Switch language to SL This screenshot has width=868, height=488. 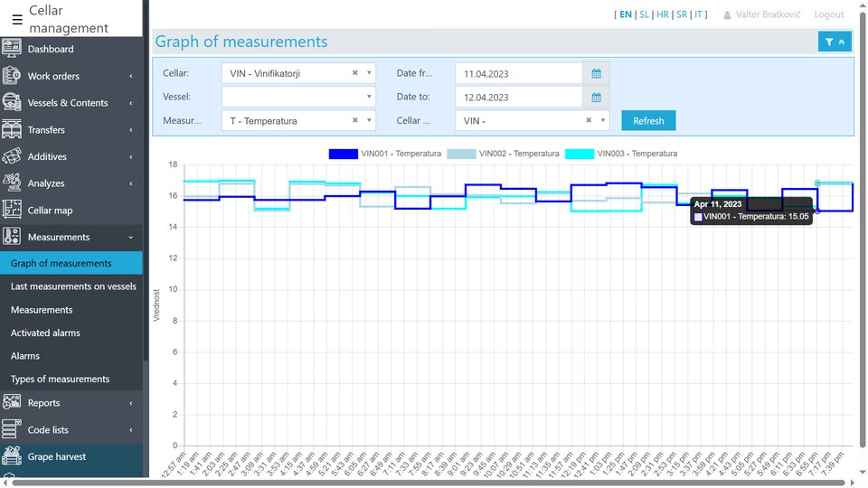tap(644, 14)
